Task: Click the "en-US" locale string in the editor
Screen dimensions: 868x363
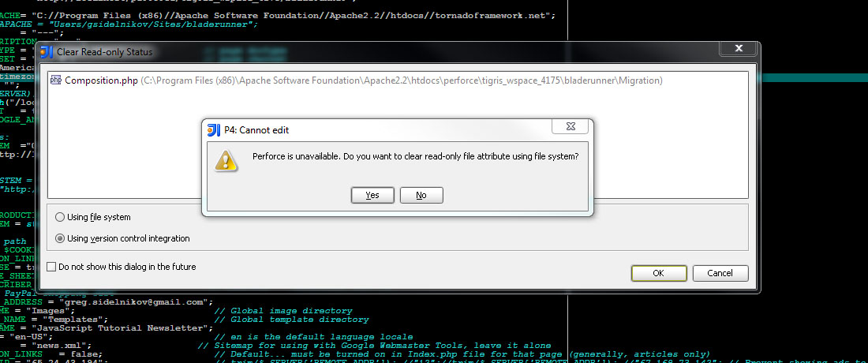Action: (28, 336)
